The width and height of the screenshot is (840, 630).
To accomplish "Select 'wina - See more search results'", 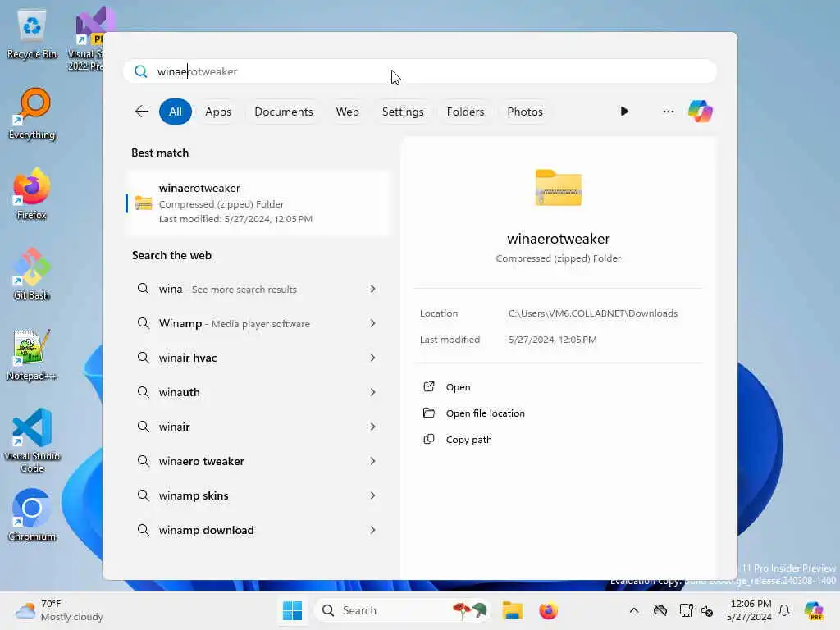I will tap(258, 289).
